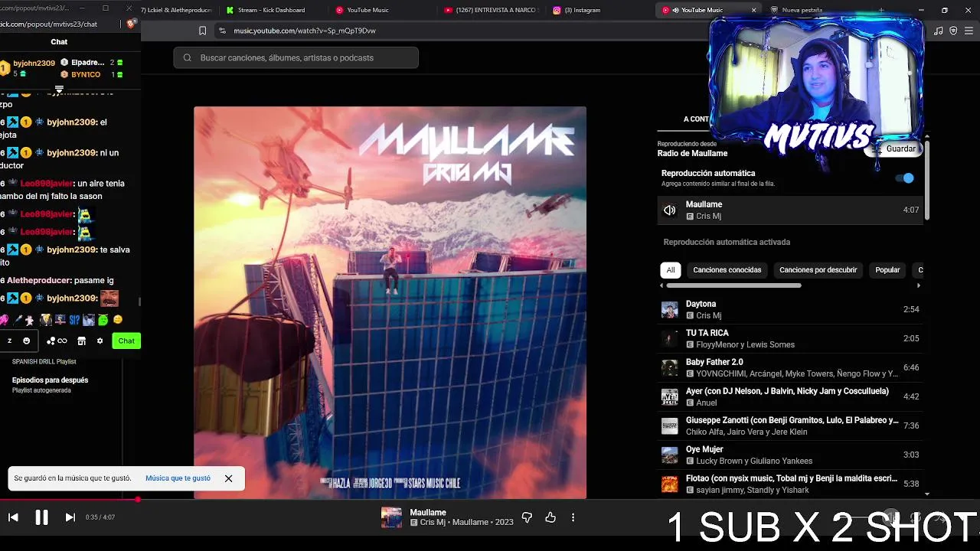Click the Maullame album cover art
The image size is (980, 551).
390,303
